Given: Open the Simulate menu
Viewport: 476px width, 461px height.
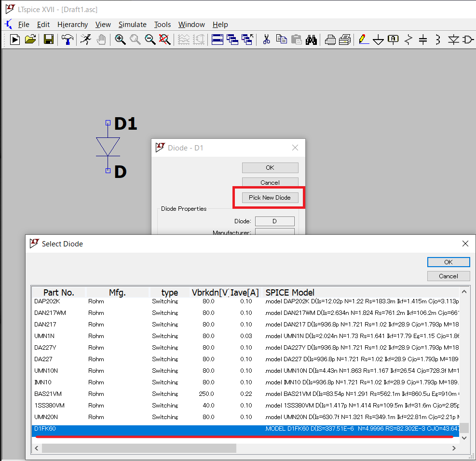Looking at the screenshot, I should pos(132,25).
